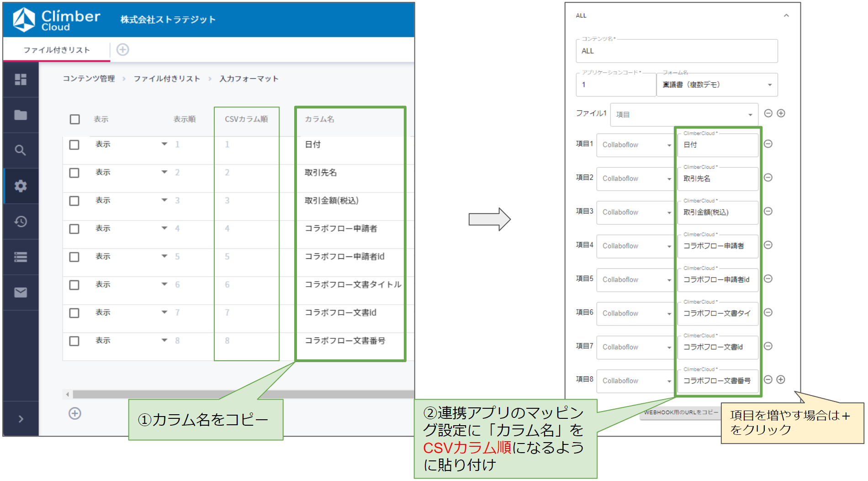Remove 項目8 mapping with minus icon

click(x=768, y=379)
